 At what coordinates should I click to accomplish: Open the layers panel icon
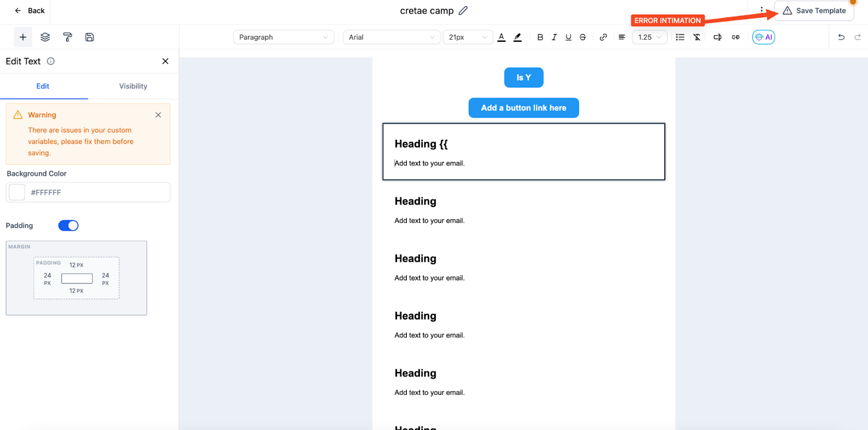coord(45,37)
